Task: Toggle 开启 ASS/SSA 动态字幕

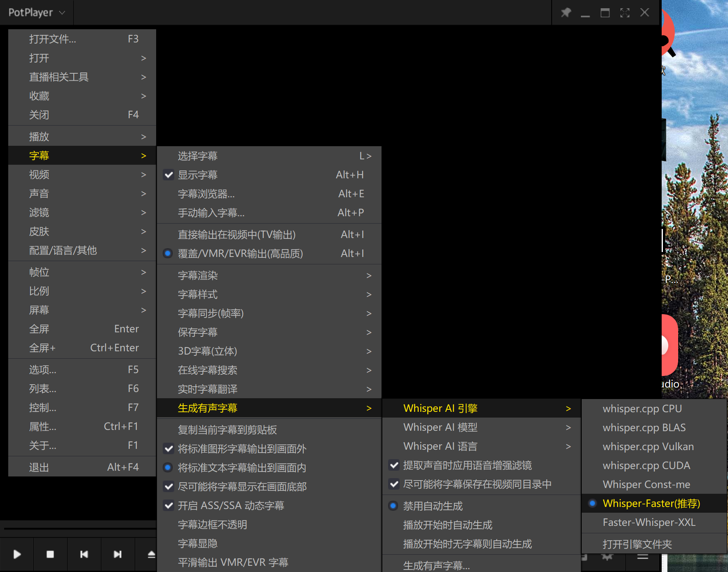Action: pos(269,506)
